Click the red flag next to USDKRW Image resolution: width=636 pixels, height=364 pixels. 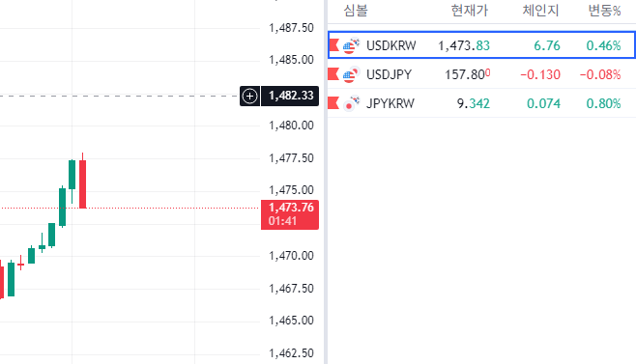(333, 45)
